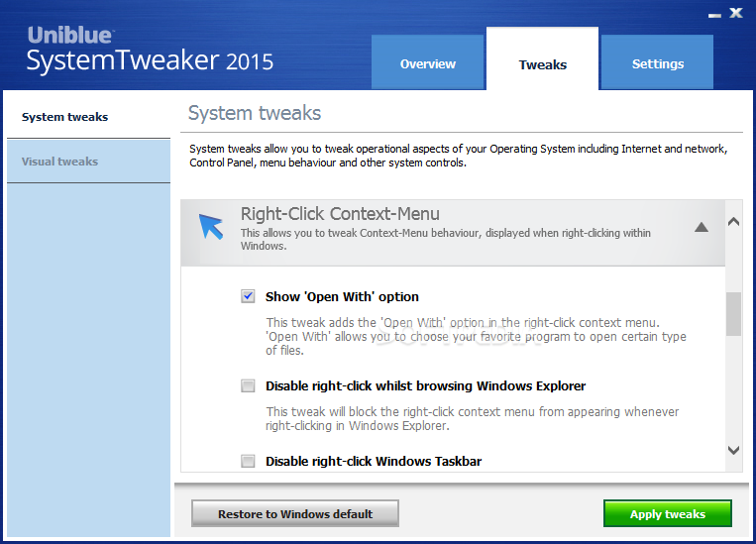Click the Right-Click Context-Menu heading

tap(340, 214)
